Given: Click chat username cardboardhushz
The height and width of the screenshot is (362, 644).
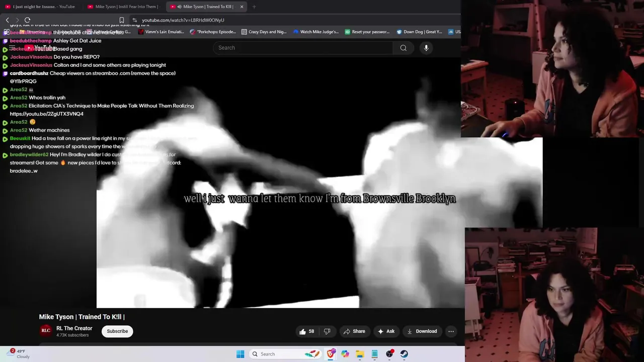Looking at the screenshot, I should [x=29, y=73].
